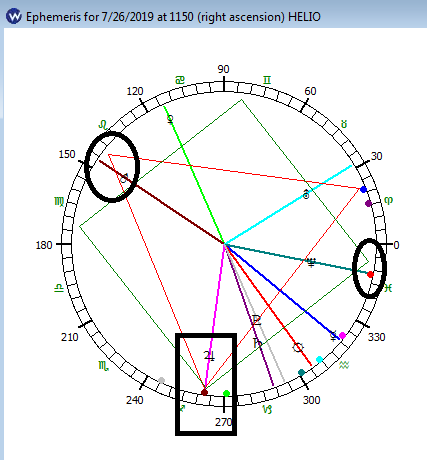Click the 180 degree label on the left
Screen dimensions: 427x460
[44, 245]
